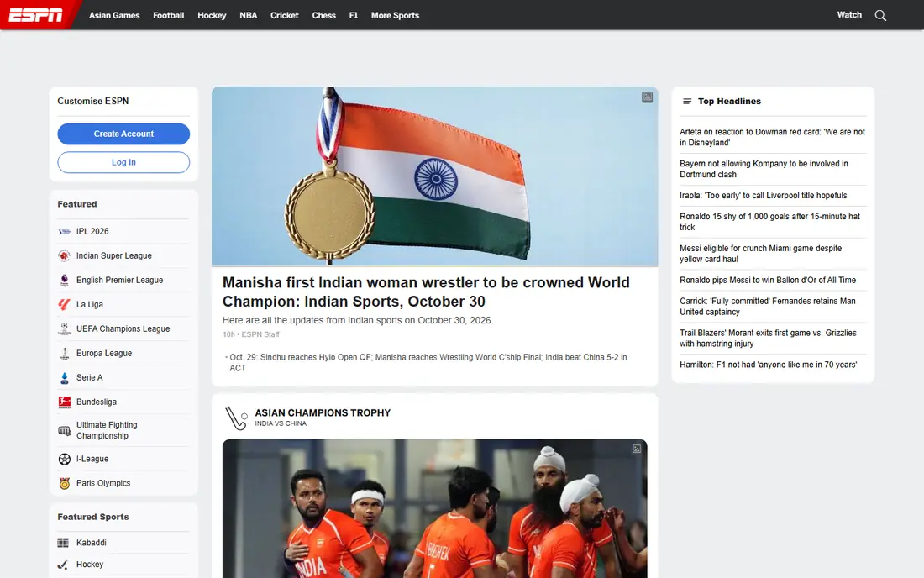The width and height of the screenshot is (924, 578).
Task: Select UEFA Champions League label
Action: [x=123, y=328]
